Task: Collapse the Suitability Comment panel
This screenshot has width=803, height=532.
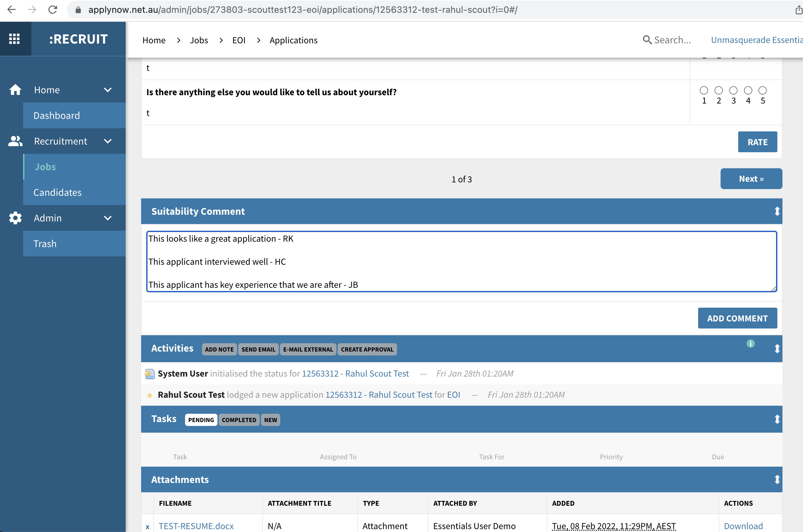Action: coord(777,211)
